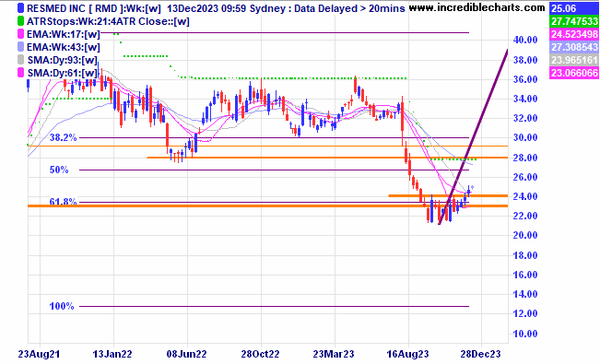Click the EMA:Wk:17 legend magenta marker
This screenshot has width=600, height=364.
coord(20,34)
